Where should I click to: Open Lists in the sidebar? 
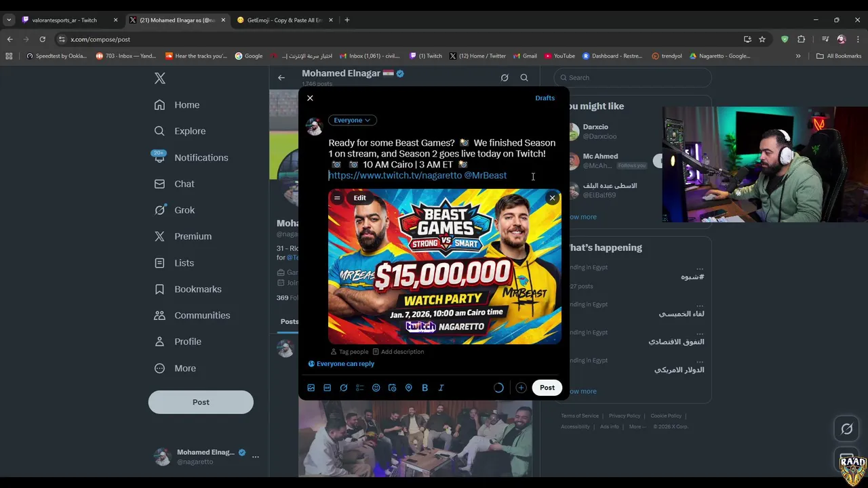tap(174, 263)
